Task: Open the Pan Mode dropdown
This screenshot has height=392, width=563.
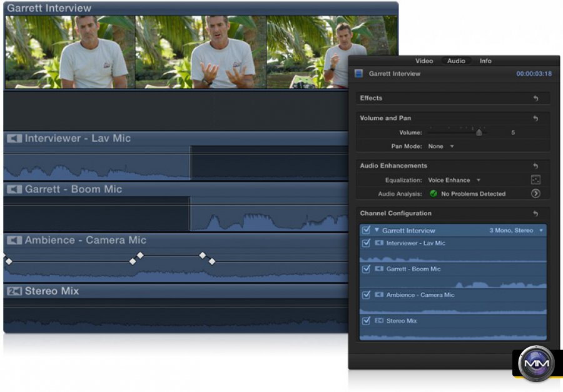Action: click(441, 146)
